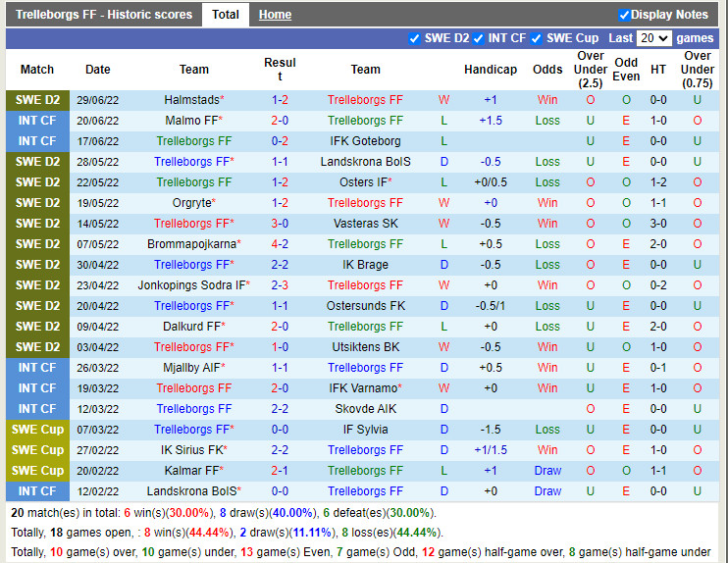728x563 pixels.
Task: Uncheck the INT CF filter checkbox
Action: click(x=478, y=38)
